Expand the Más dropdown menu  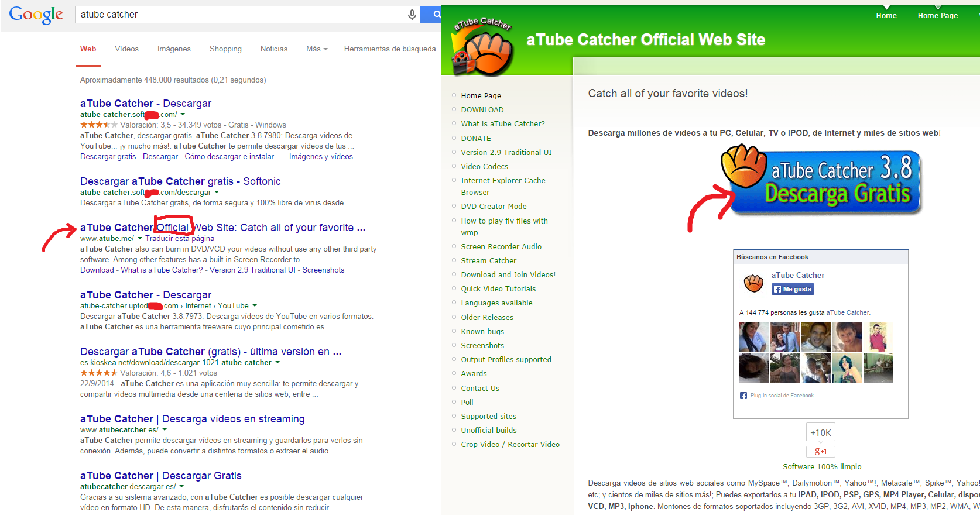coord(317,49)
